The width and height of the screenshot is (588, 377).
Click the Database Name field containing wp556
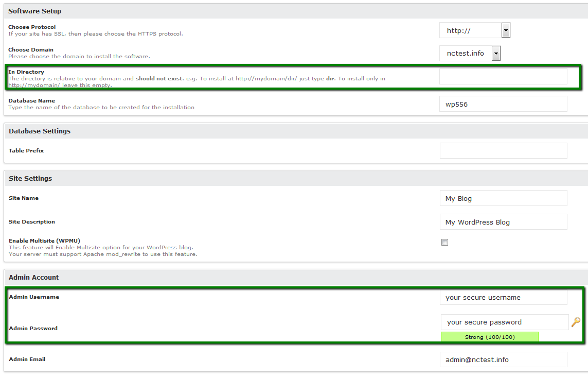click(503, 104)
